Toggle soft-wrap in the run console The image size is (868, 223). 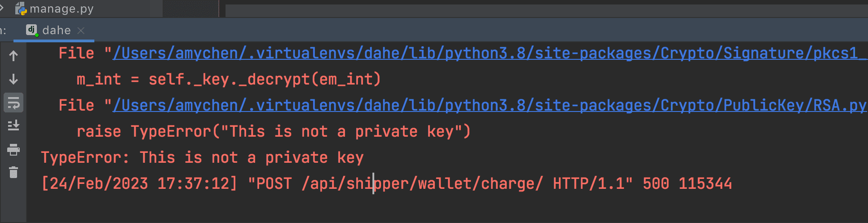(x=13, y=103)
